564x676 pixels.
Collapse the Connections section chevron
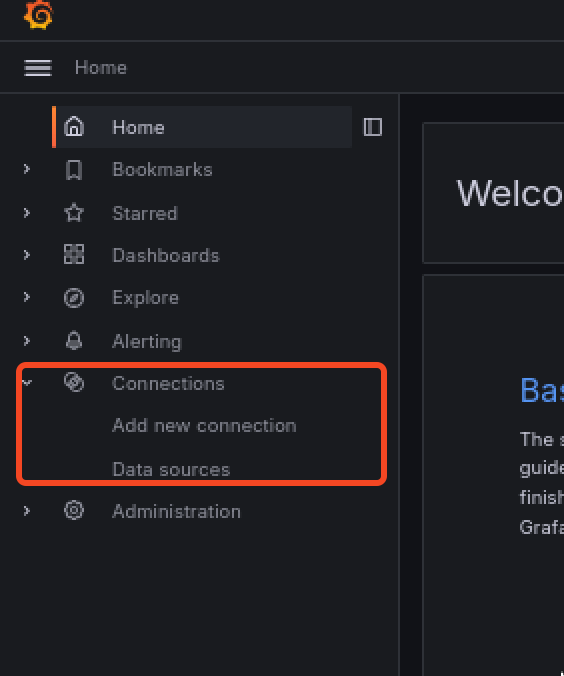pos(27,383)
